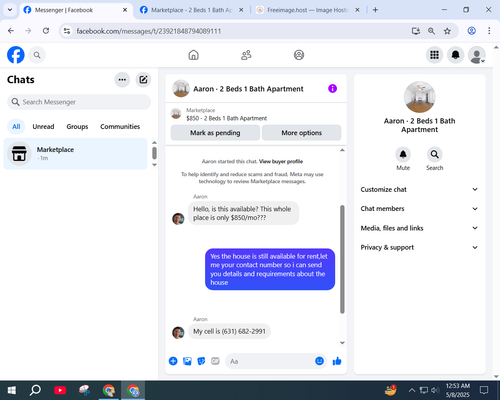This screenshot has height=400, width=500.
Task: Open the install app icon in address bar
Action: (416, 31)
